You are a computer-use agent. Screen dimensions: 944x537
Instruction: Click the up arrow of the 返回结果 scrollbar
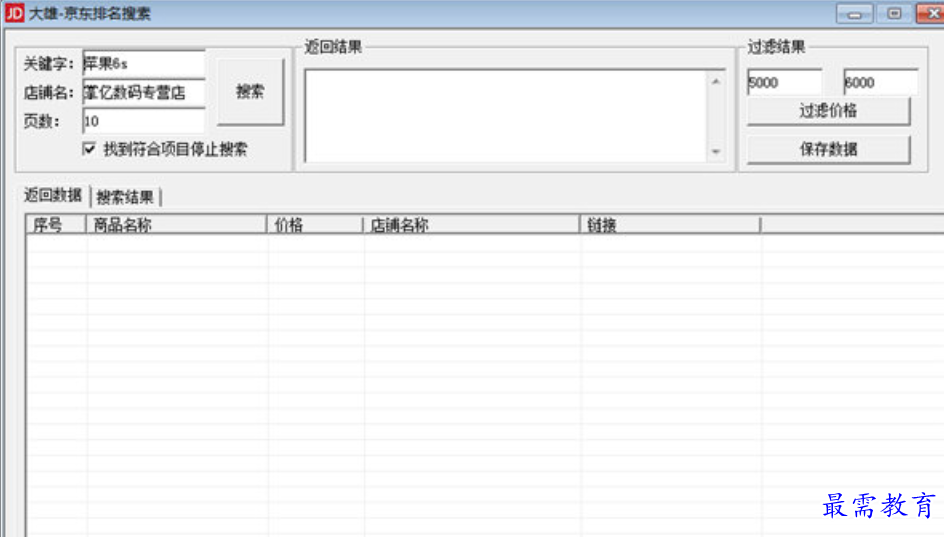click(x=716, y=81)
